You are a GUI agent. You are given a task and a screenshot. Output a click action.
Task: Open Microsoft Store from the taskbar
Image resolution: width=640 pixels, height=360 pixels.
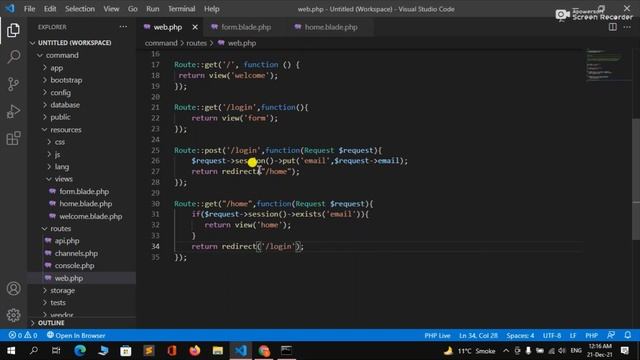pyautogui.click(x=126, y=351)
